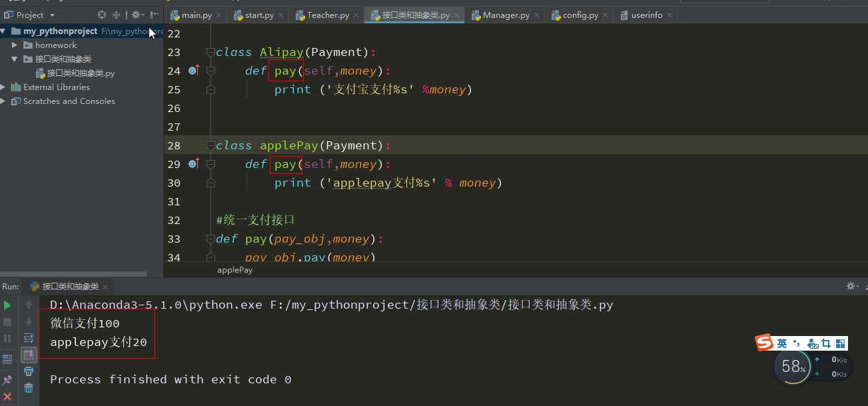Close Run tab with red X icon
This screenshot has height=406, width=868.
[x=7, y=397]
